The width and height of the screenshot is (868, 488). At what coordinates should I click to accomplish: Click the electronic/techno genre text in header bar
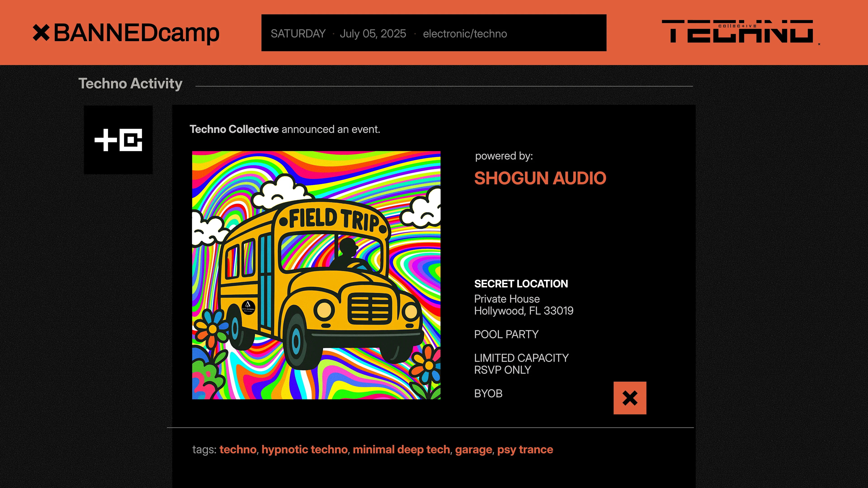click(x=465, y=34)
